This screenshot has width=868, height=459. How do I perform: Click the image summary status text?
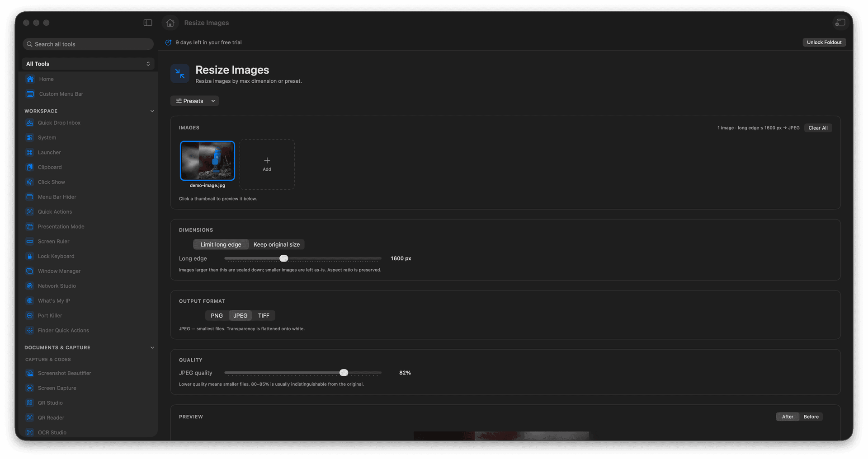pos(758,128)
